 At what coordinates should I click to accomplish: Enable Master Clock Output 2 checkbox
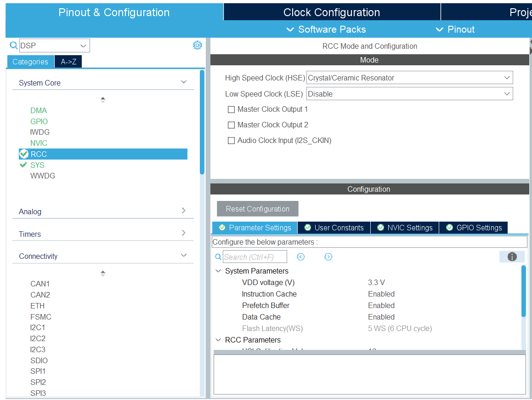point(232,125)
